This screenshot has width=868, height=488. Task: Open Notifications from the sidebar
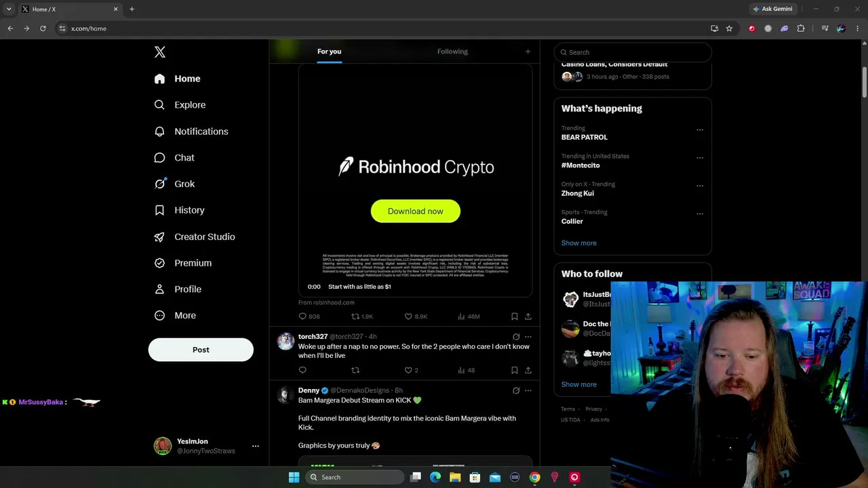pos(191,131)
